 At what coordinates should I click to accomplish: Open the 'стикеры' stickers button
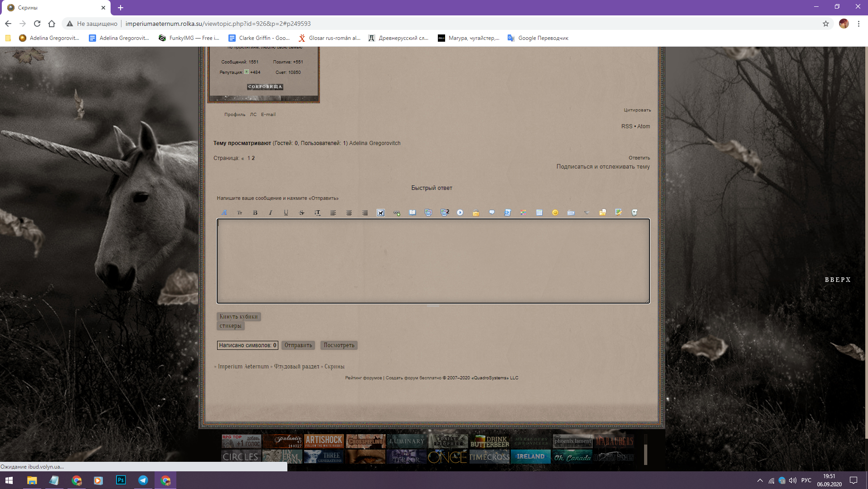pos(231,326)
